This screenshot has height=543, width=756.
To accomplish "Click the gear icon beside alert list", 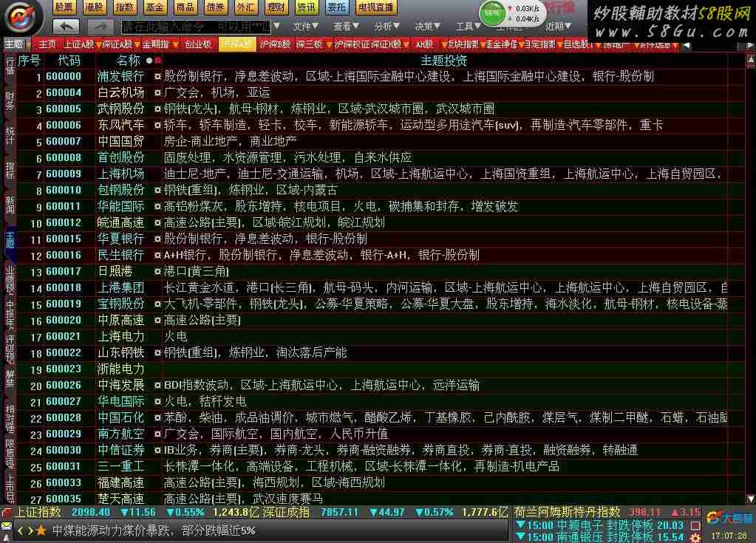I will [x=695, y=537].
